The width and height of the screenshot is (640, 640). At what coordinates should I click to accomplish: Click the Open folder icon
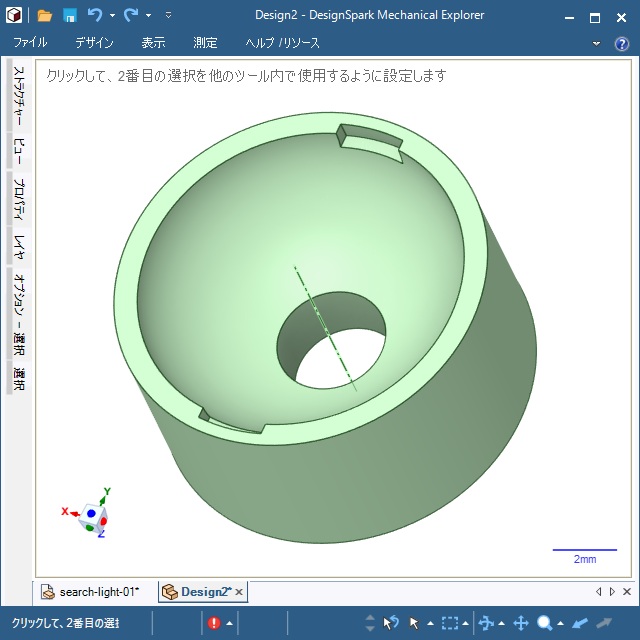pos(45,16)
